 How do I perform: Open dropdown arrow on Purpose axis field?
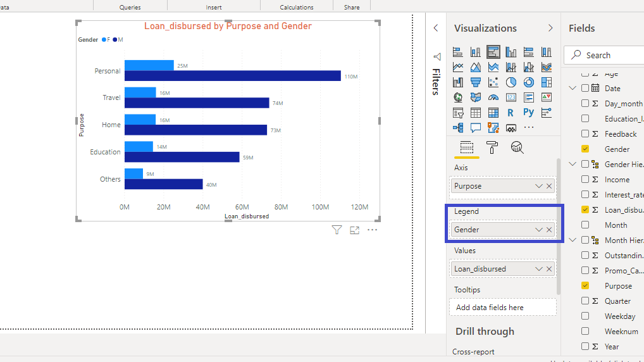point(538,186)
